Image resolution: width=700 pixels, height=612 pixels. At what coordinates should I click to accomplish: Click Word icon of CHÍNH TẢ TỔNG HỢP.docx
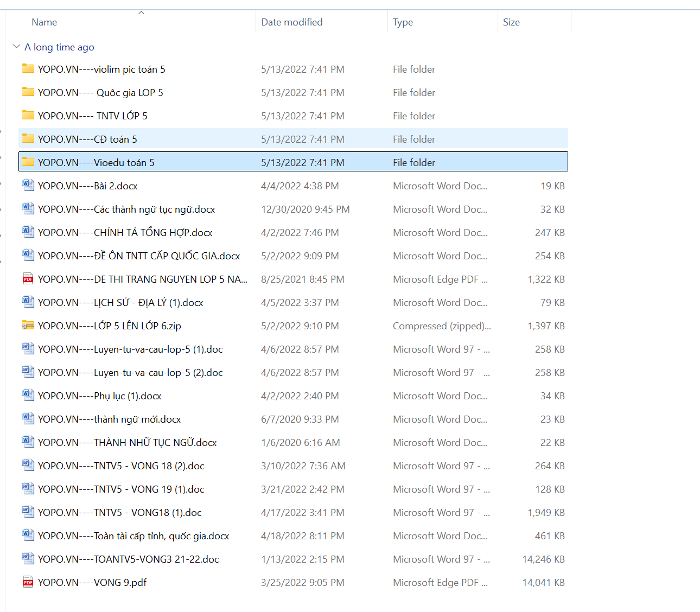coord(28,232)
